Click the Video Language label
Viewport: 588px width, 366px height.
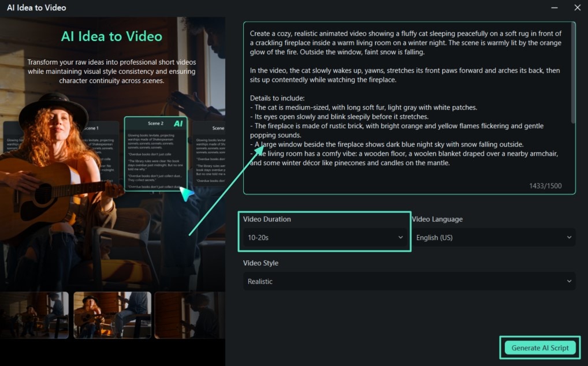pos(437,219)
